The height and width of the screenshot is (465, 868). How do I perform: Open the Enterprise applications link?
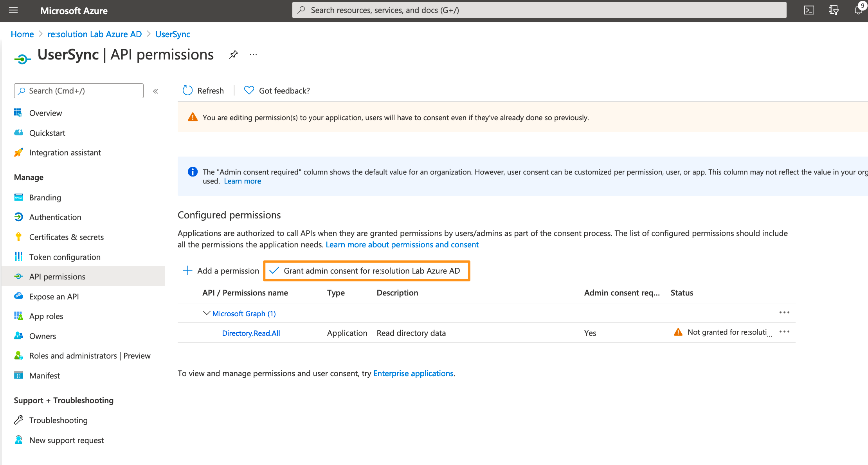413,373
